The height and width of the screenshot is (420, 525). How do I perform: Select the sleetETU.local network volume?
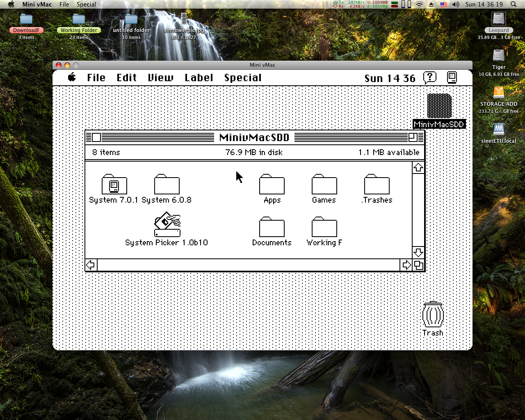[x=499, y=130]
